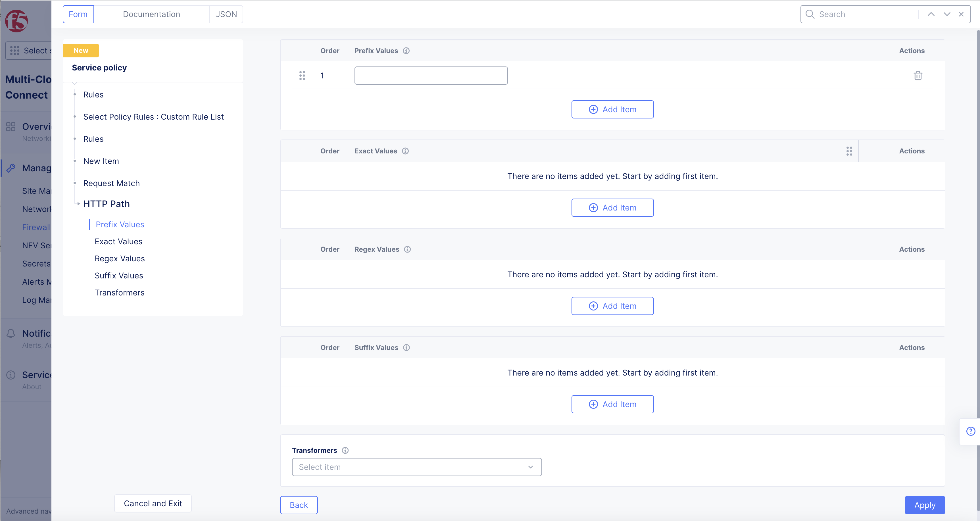Click the Prefix Values text input field
Image resolution: width=980 pixels, height=521 pixels.
point(431,75)
